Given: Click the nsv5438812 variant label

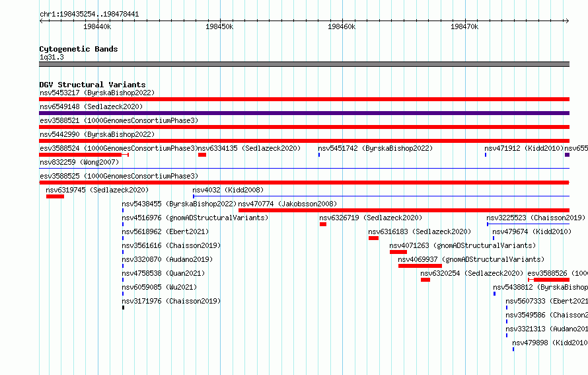Looking at the screenshot, I should pos(540,287).
